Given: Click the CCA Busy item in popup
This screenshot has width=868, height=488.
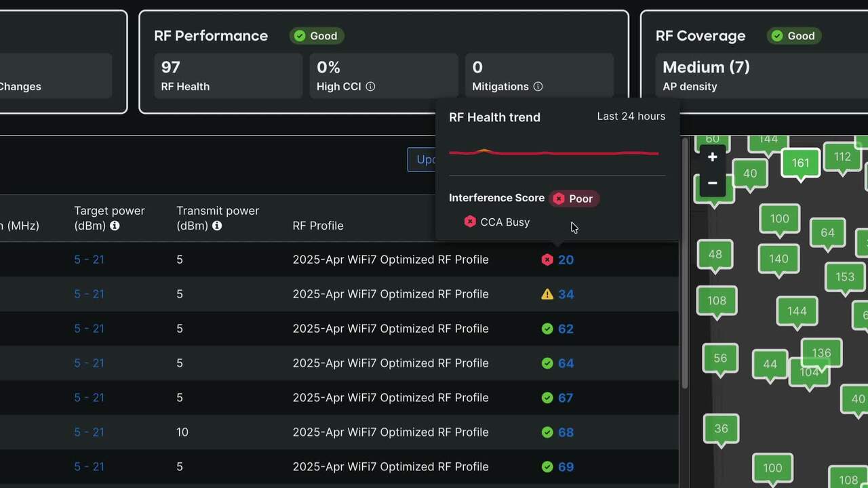Looking at the screenshot, I should point(505,222).
